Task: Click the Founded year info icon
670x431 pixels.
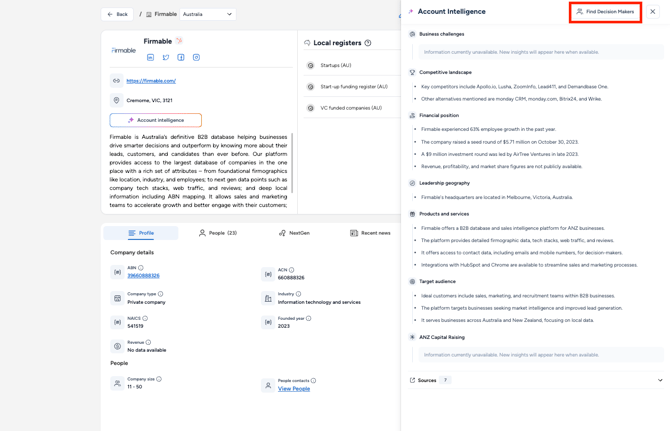Action: click(309, 318)
